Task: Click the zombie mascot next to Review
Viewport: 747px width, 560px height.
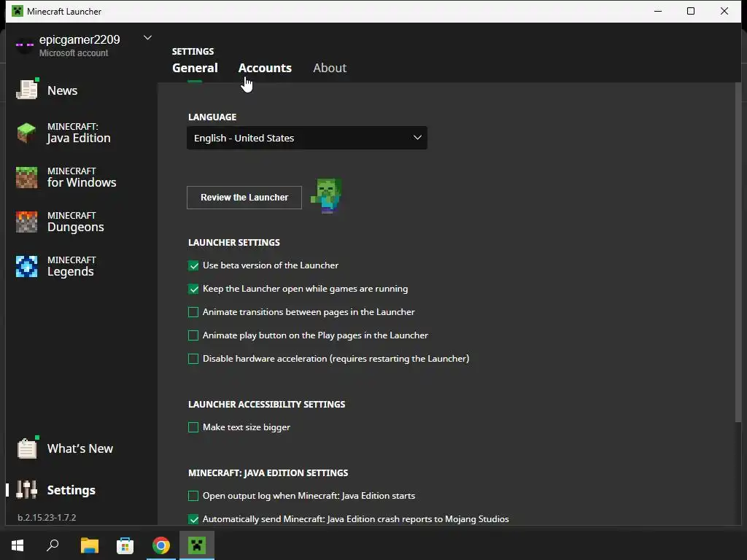Action: (x=326, y=195)
